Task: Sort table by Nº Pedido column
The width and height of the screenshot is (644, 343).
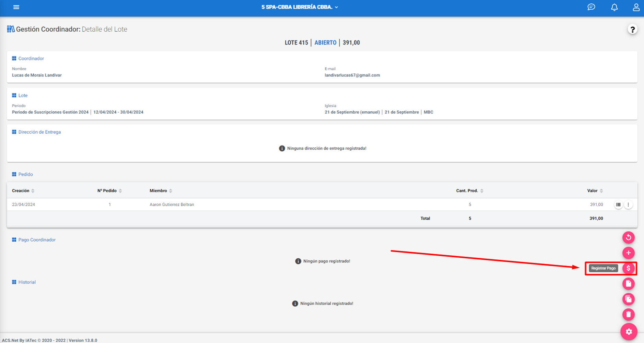Action: pyautogui.click(x=110, y=191)
